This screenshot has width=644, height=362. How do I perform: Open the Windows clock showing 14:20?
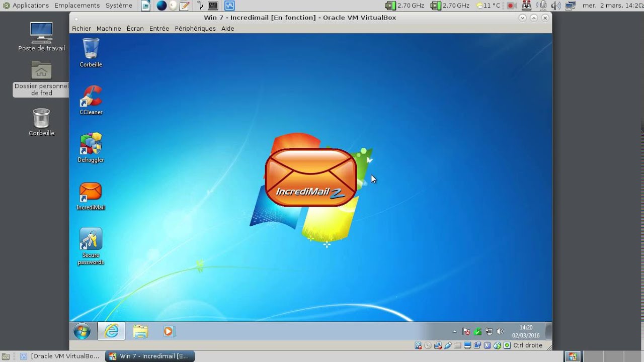[526, 331]
